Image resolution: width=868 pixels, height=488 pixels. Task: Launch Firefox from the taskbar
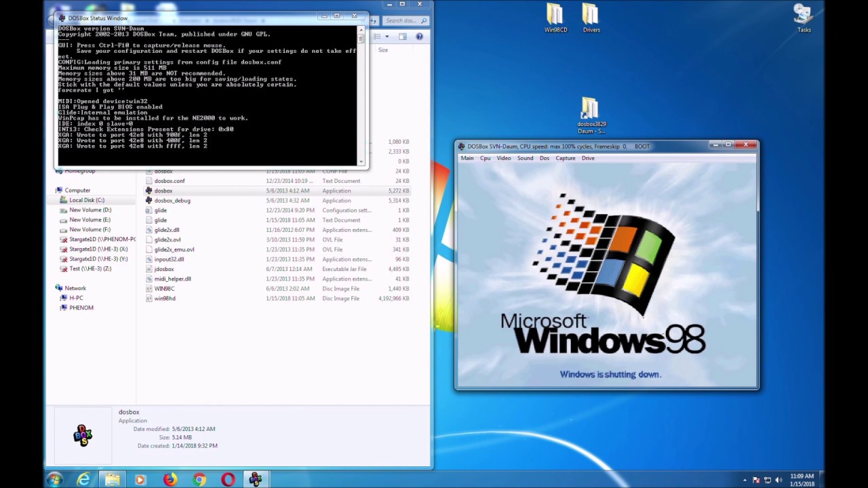pos(170,480)
